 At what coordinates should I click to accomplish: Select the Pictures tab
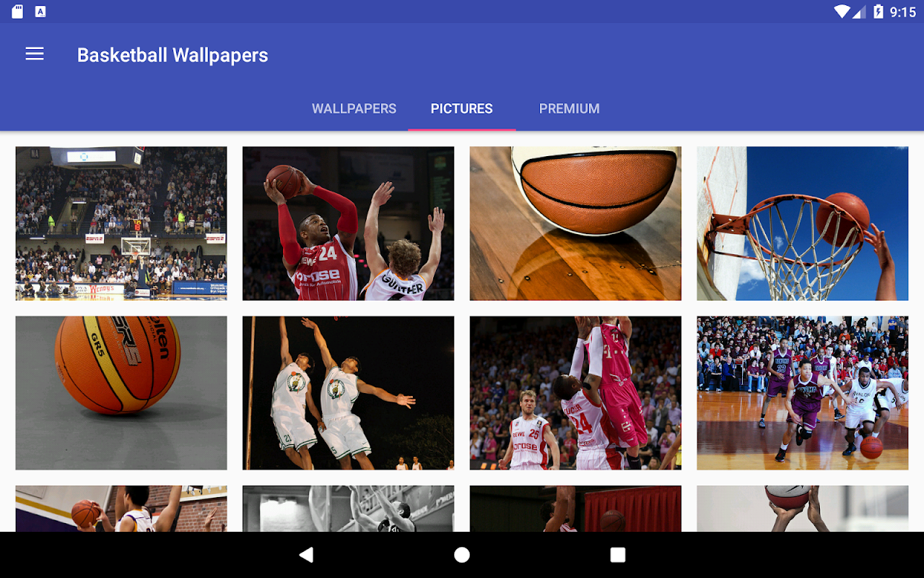[x=462, y=108]
